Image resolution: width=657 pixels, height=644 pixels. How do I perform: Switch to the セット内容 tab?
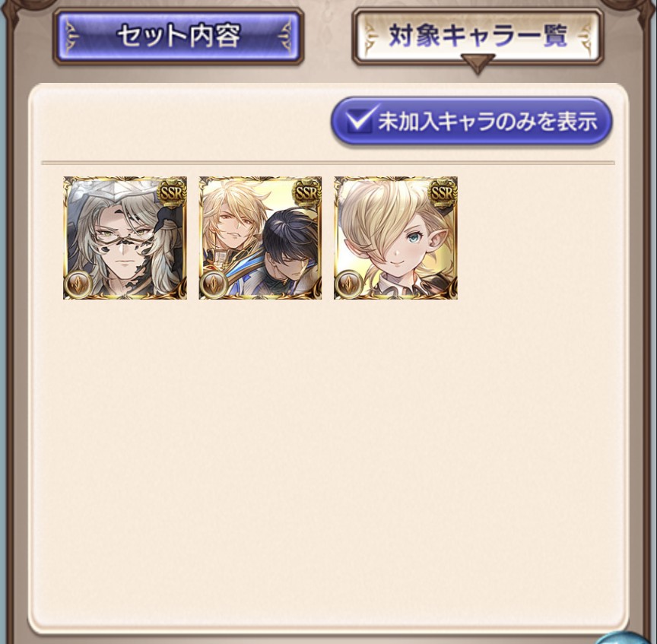[x=179, y=36]
